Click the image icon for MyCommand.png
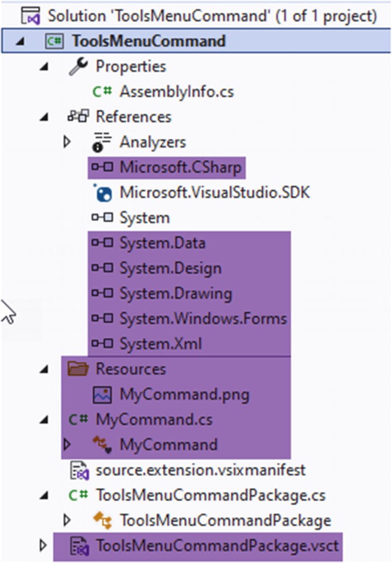Screen dimensions: 392x563 click(x=102, y=394)
